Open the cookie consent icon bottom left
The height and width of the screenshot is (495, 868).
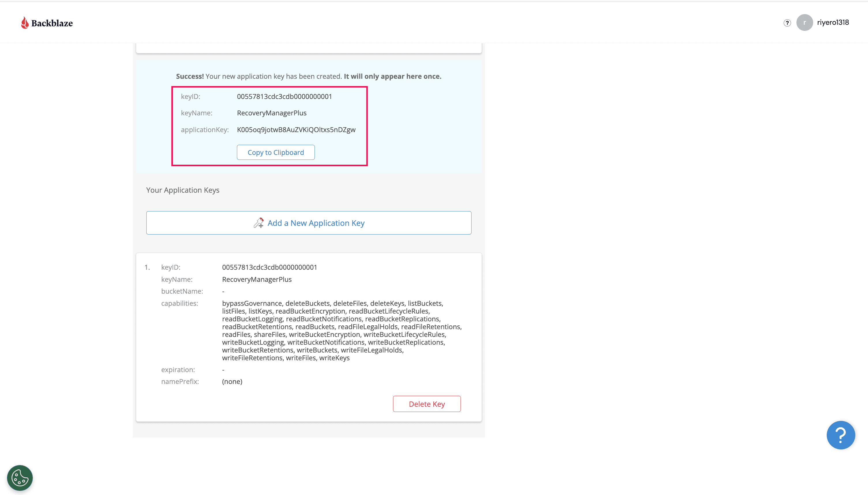[x=19, y=477]
